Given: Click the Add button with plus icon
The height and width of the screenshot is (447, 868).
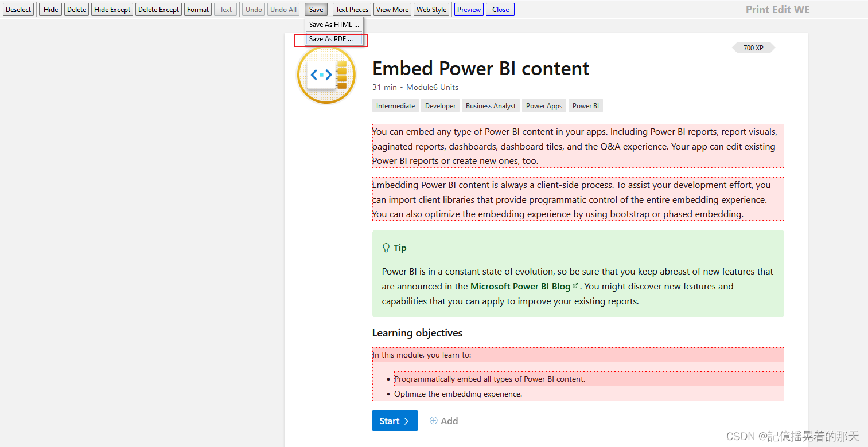Looking at the screenshot, I should tap(443, 421).
